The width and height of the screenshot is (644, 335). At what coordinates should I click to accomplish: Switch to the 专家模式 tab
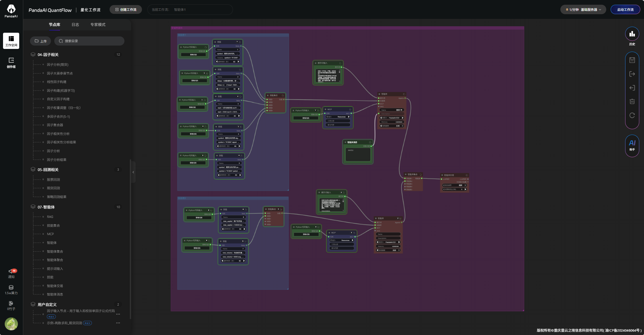click(98, 25)
